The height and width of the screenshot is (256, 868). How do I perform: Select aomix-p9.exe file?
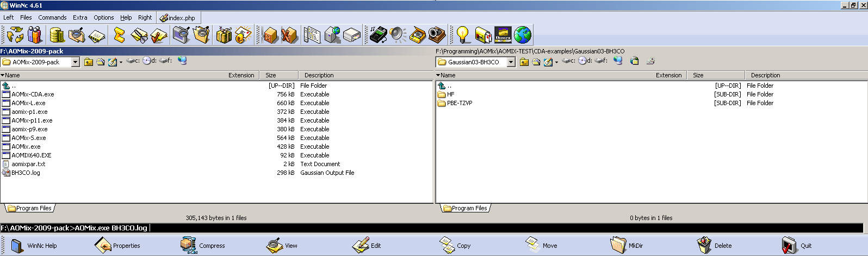pos(29,129)
